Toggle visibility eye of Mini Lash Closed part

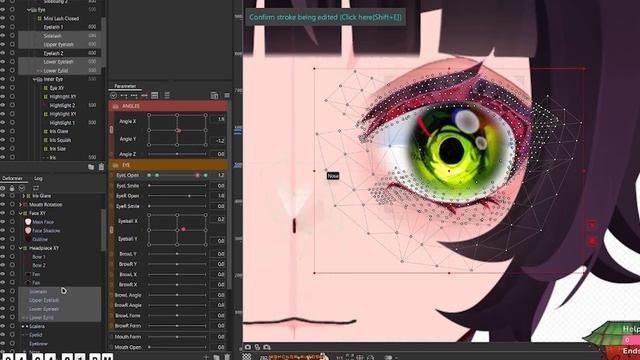(x=3, y=18)
